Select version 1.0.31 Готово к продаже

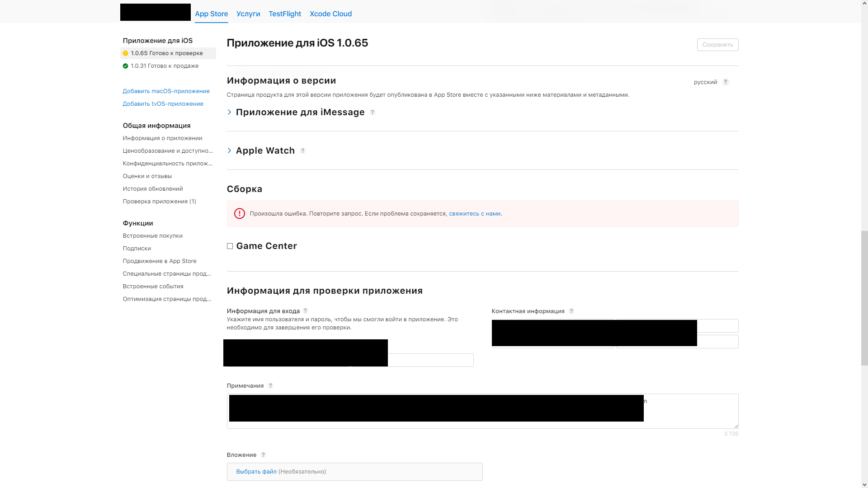(165, 66)
